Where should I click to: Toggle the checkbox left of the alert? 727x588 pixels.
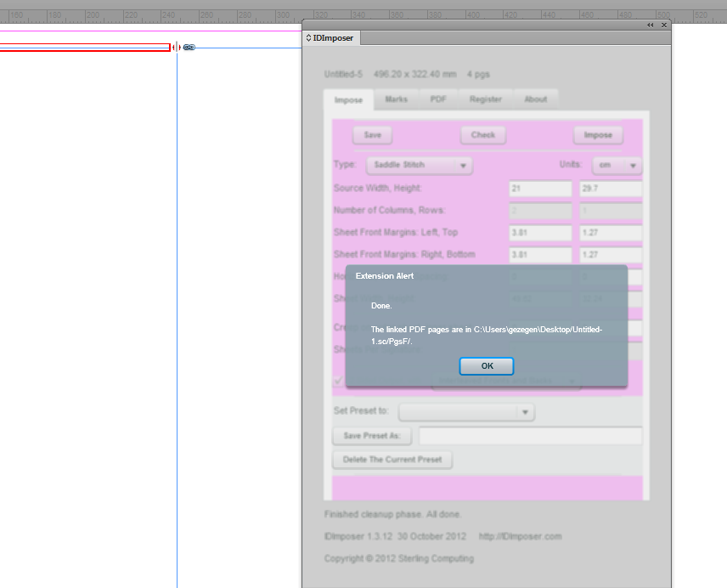tap(339, 382)
